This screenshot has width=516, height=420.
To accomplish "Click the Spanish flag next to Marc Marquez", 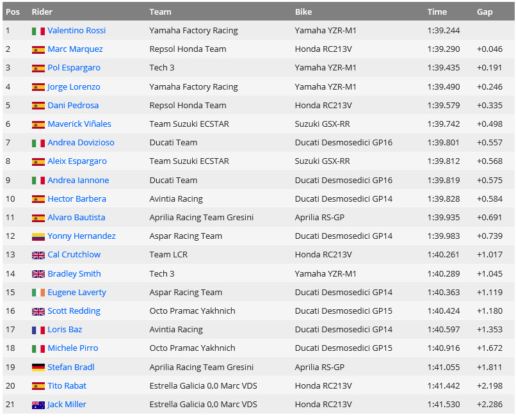I will click(38, 49).
